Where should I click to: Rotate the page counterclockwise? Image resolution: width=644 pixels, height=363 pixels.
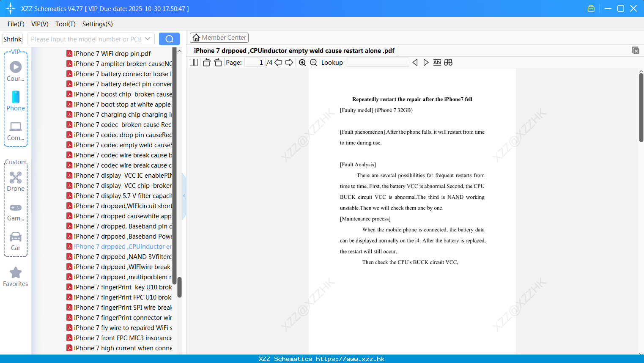click(x=206, y=63)
